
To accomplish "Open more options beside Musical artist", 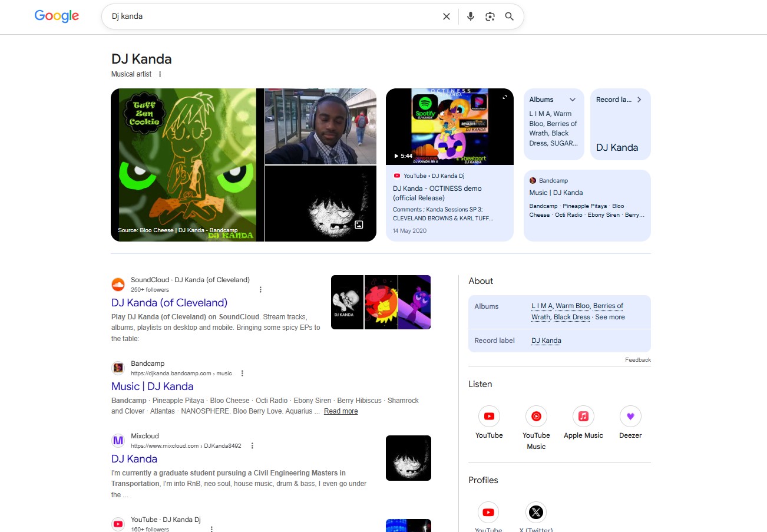I will click(x=160, y=74).
